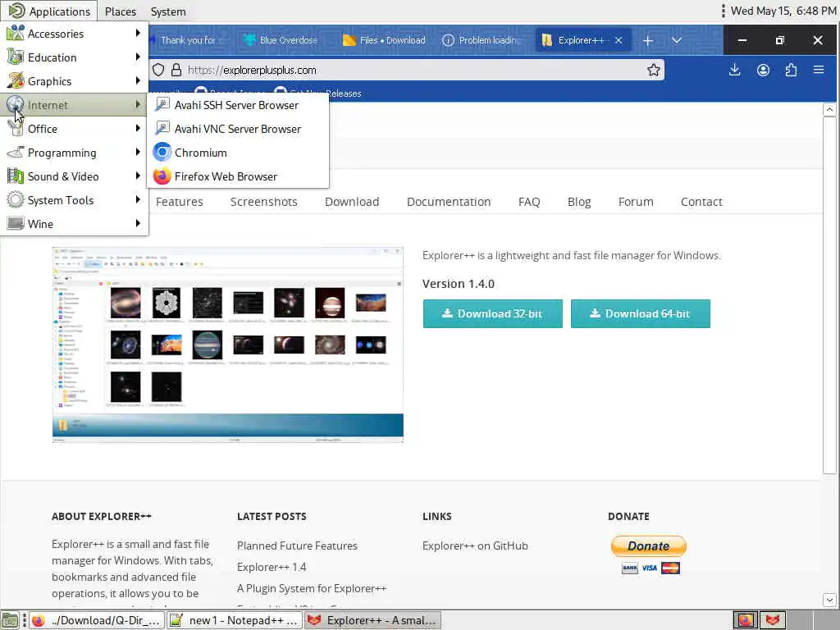The height and width of the screenshot is (630, 840).
Task: Expand the Accessories submenu arrow
Action: tap(138, 33)
